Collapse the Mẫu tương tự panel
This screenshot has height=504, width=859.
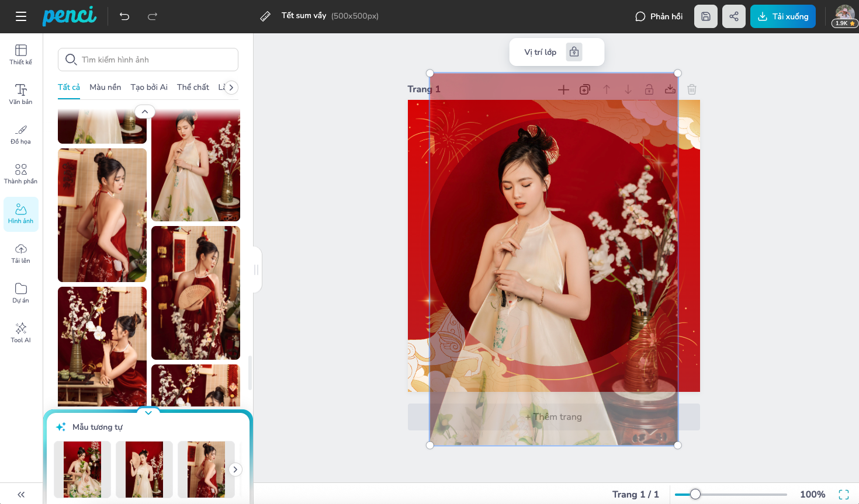[148, 413]
